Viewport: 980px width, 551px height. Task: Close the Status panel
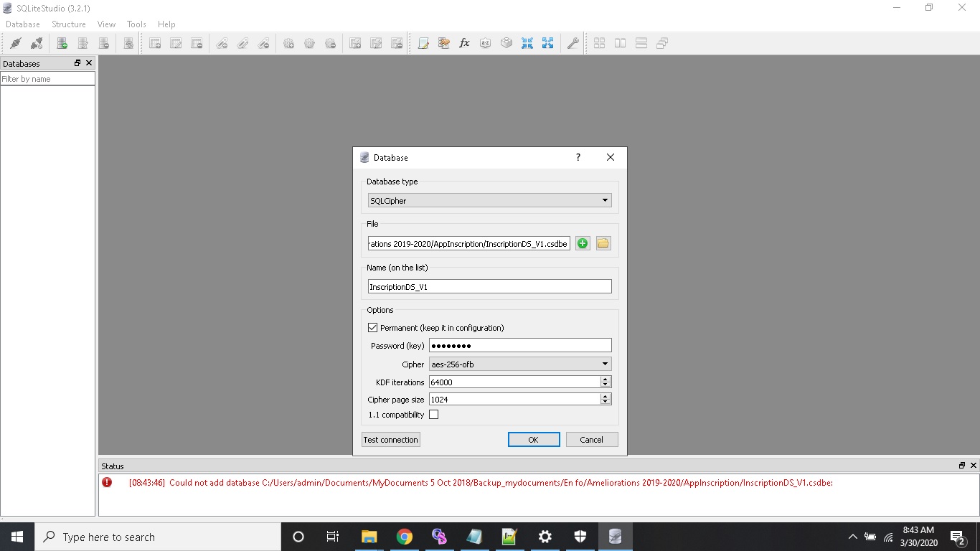(x=974, y=466)
